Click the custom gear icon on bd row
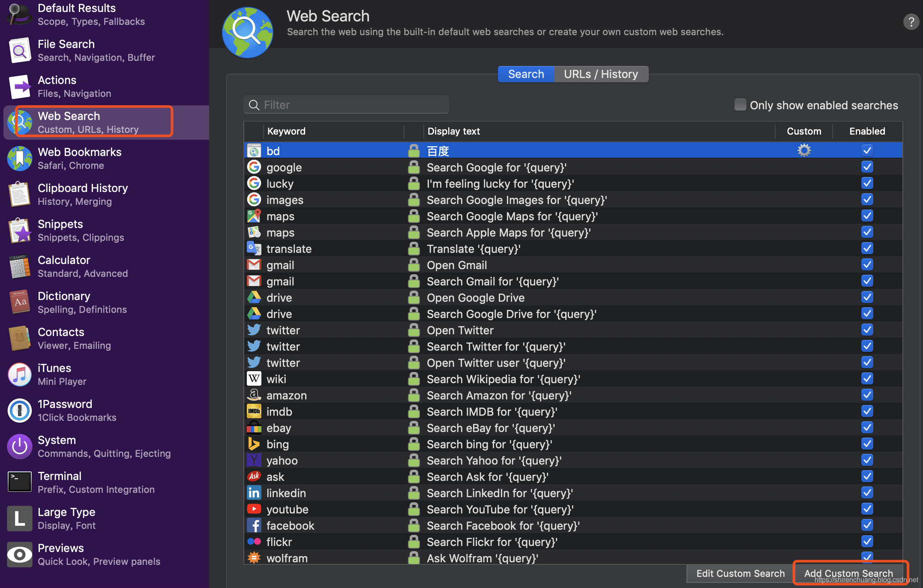Image resolution: width=923 pixels, height=588 pixels. coord(804,150)
